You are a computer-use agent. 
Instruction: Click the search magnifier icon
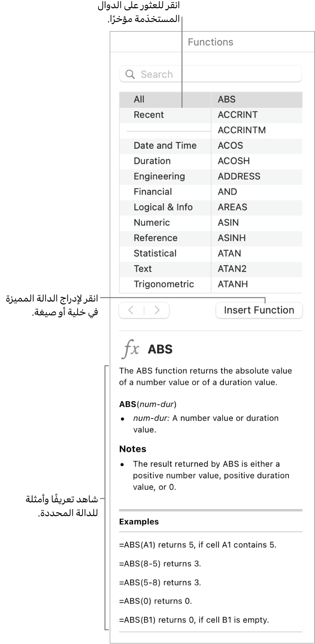click(130, 74)
